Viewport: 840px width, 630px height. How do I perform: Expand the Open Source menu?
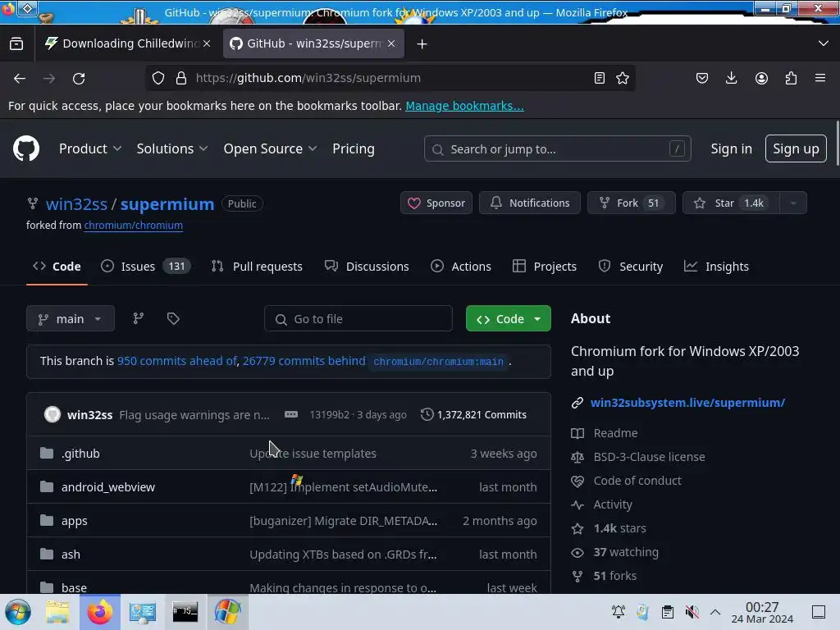pos(270,149)
